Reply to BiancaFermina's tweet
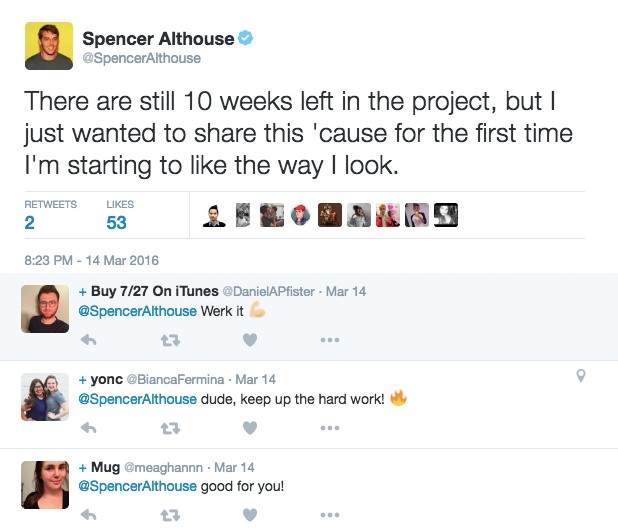The image size is (618, 530). coord(88,428)
